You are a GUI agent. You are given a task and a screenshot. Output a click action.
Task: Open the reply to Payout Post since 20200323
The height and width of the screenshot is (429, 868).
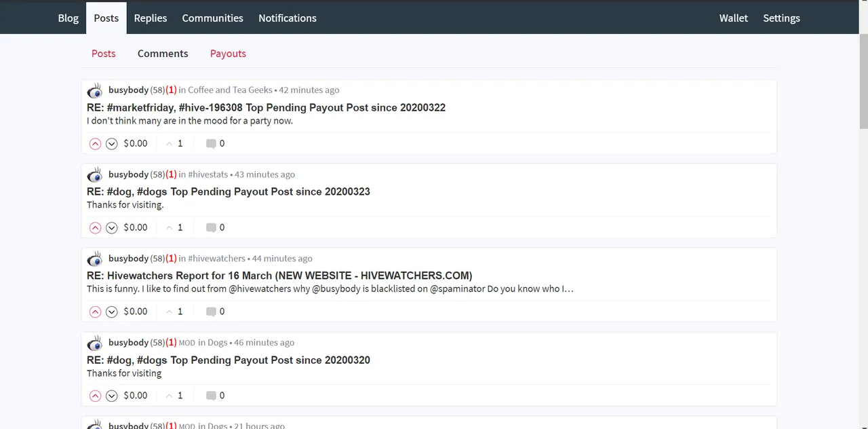(229, 192)
